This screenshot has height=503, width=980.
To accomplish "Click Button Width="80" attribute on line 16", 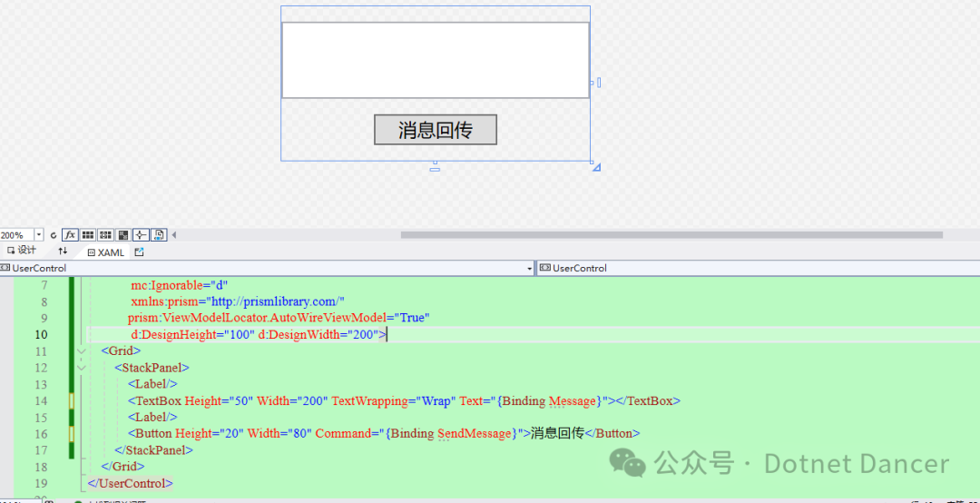I will tap(279, 433).
